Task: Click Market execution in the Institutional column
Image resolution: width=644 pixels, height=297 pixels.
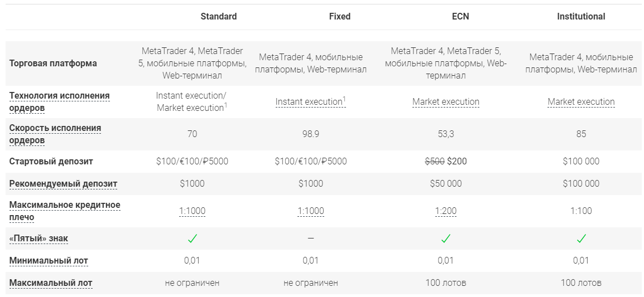Action: pyautogui.click(x=581, y=102)
